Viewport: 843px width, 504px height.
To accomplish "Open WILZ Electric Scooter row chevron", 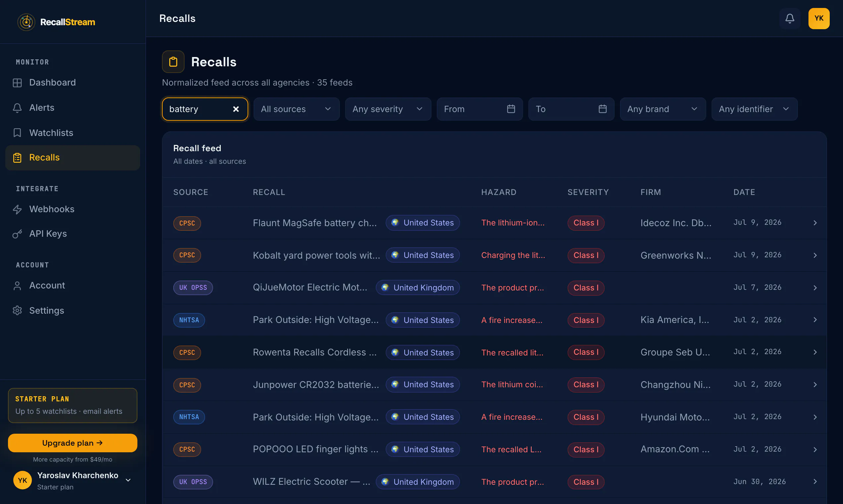I will pos(815,481).
